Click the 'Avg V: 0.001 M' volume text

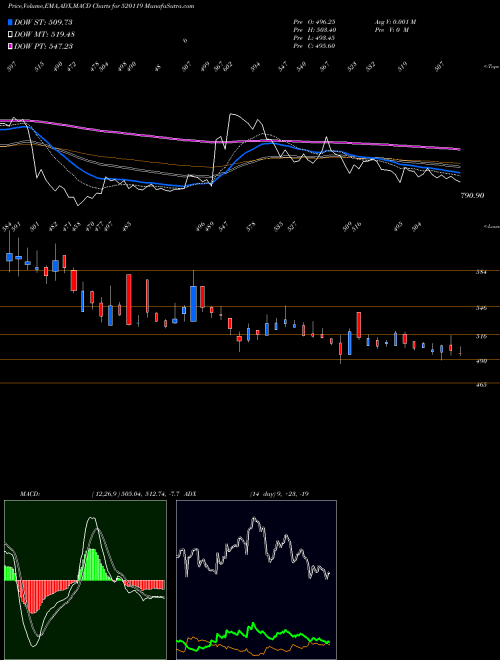[x=395, y=22]
